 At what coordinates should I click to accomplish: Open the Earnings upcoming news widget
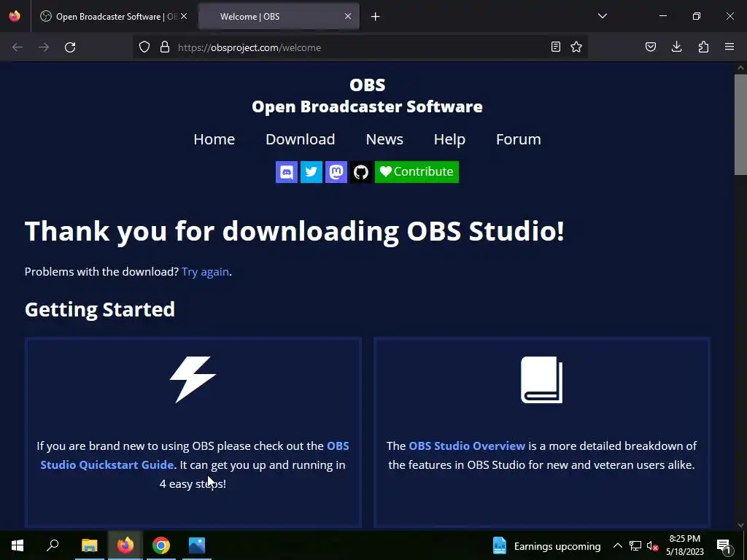pos(546,545)
